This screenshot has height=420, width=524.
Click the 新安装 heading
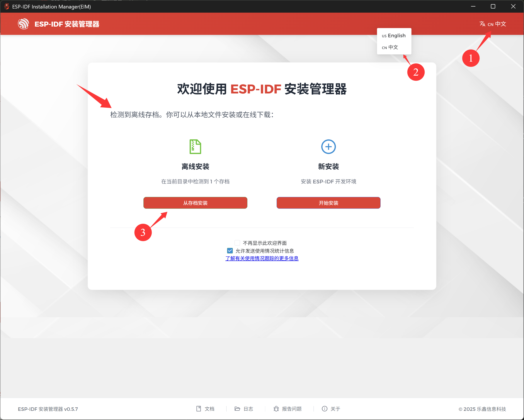pos(328,166)
